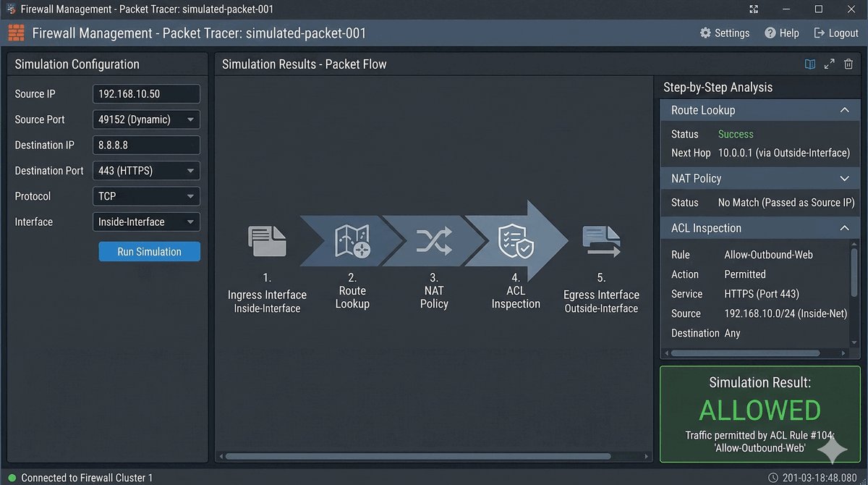Delete results with the trash icon
This screenshot has height=485, width=868.
pos(848,64)
